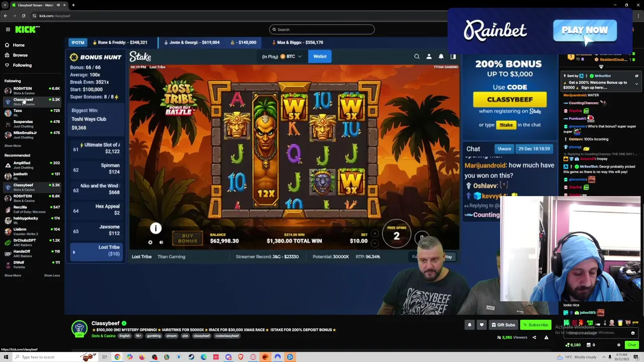Open Browse in the sidebar
This screenshot has width=644, height=362.
click(20, 55)
